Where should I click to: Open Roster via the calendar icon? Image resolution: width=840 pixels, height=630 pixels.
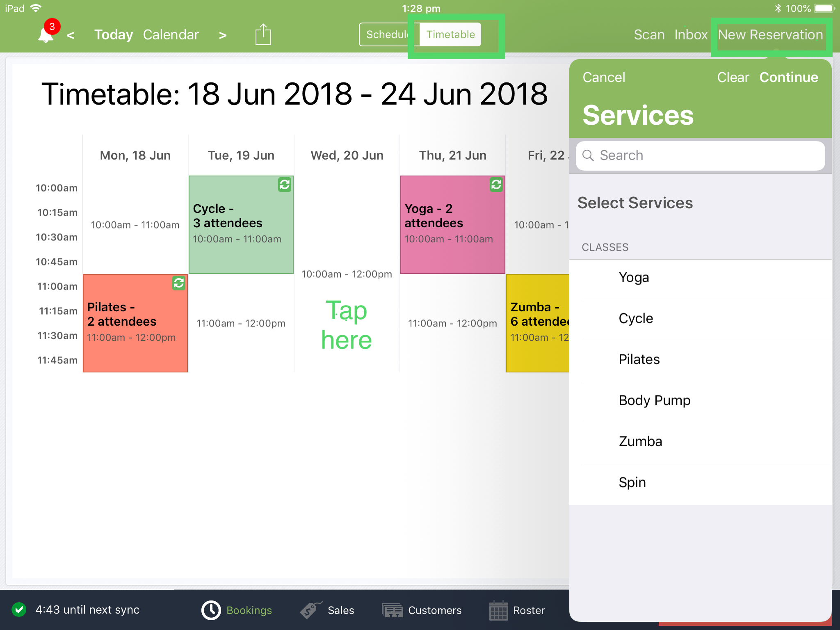499,610
